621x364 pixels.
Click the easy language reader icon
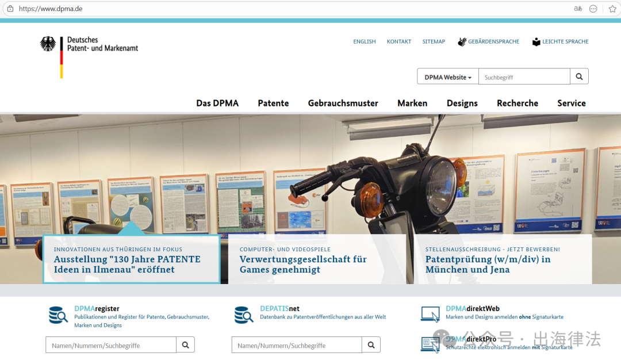536,41
